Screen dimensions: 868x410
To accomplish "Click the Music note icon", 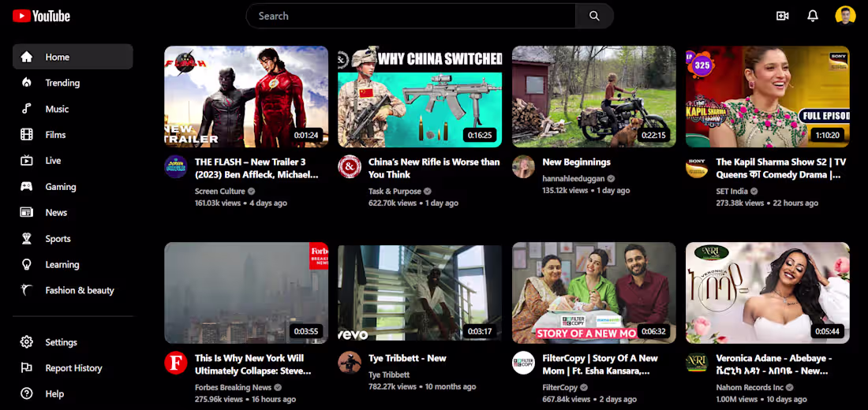I will coord(27,109).
